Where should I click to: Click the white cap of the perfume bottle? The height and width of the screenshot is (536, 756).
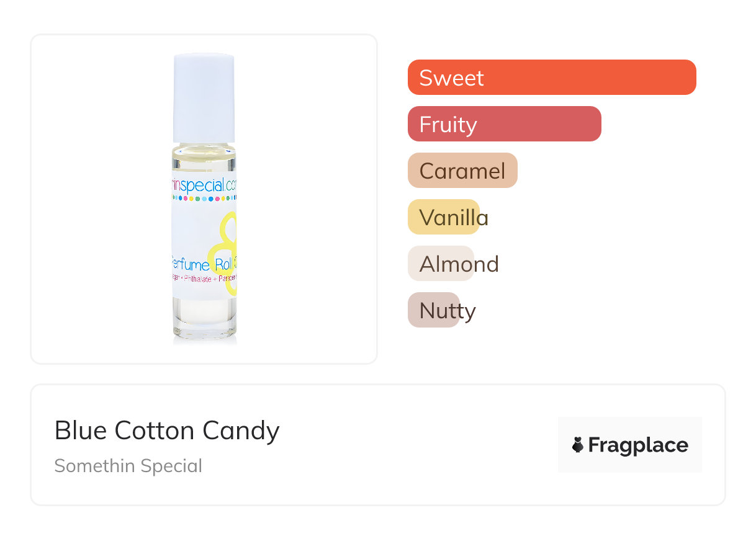(204, 98)
